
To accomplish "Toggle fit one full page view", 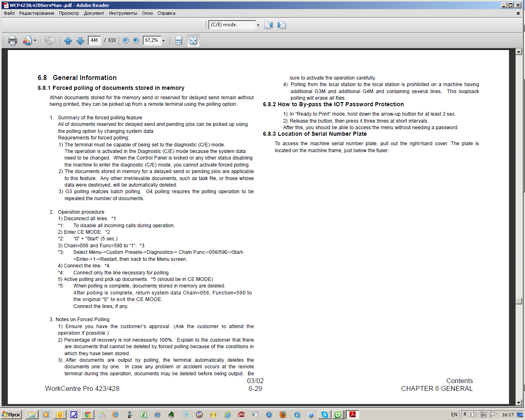I will (x=193, y=41).
